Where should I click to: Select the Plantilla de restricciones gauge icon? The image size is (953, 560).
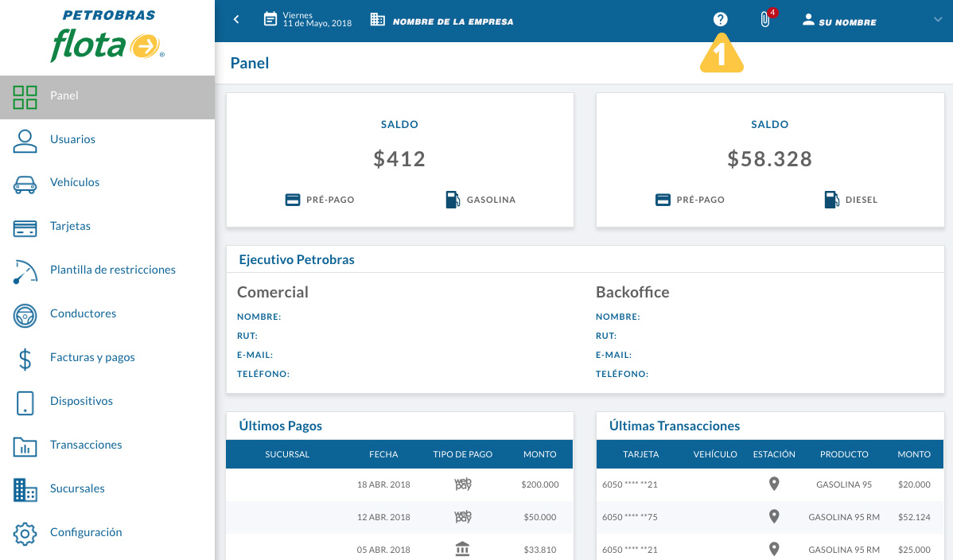[25, 272]
